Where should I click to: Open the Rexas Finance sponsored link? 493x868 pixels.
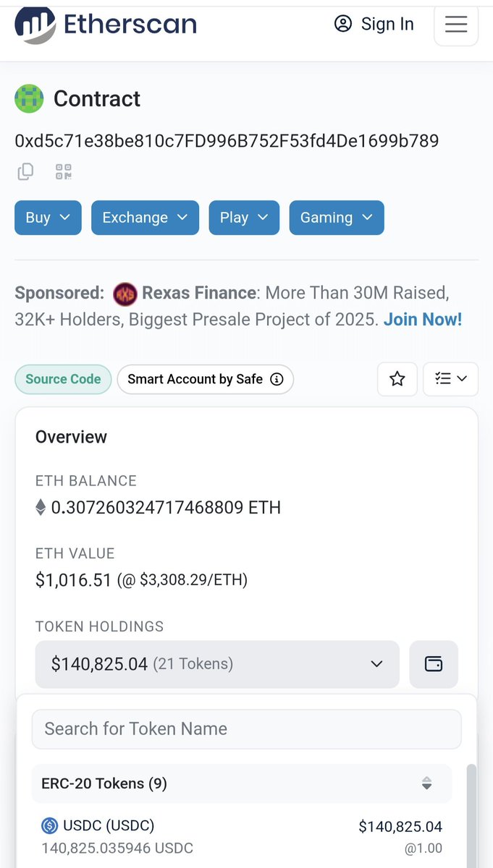pos(199,293)
